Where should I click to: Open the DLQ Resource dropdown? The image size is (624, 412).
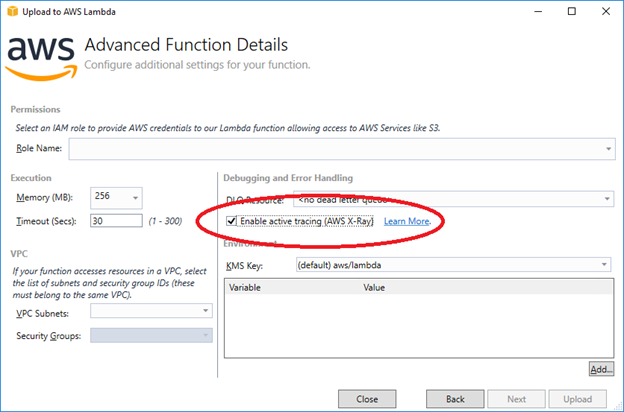click(453, 199)
